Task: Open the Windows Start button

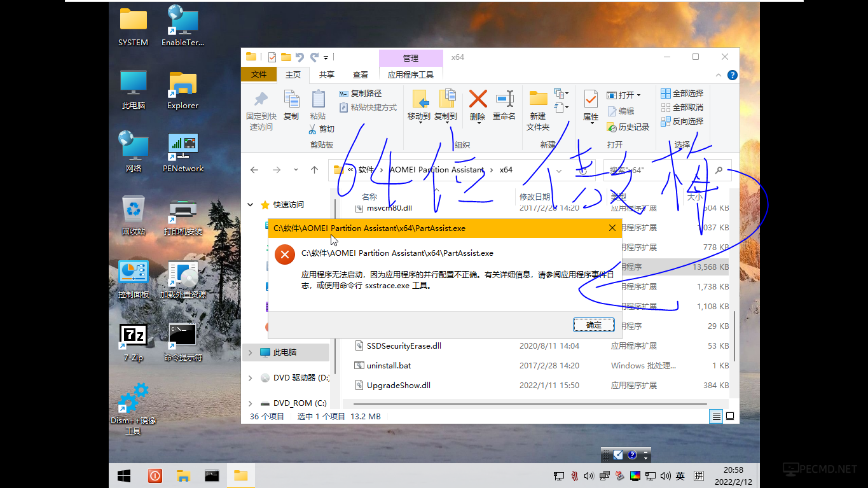Action: point(124,476)
